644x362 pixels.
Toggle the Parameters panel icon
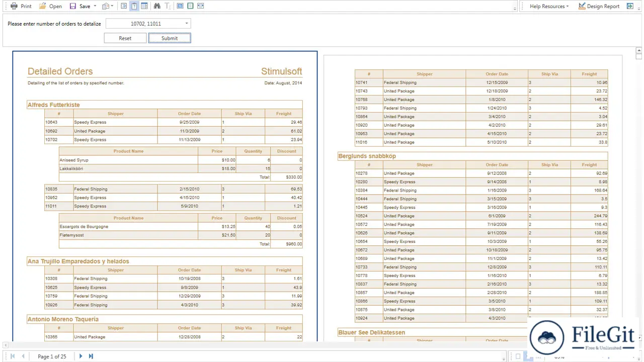(134, 6)
